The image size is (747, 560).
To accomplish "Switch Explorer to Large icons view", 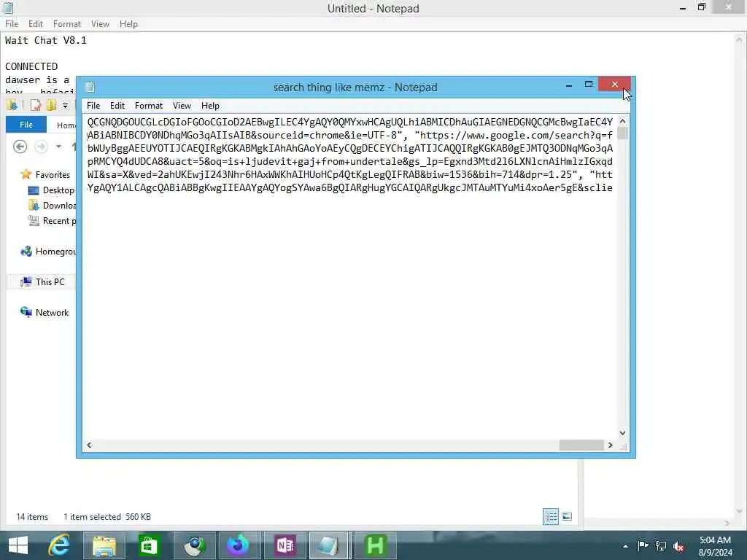I will coord(567,517).
